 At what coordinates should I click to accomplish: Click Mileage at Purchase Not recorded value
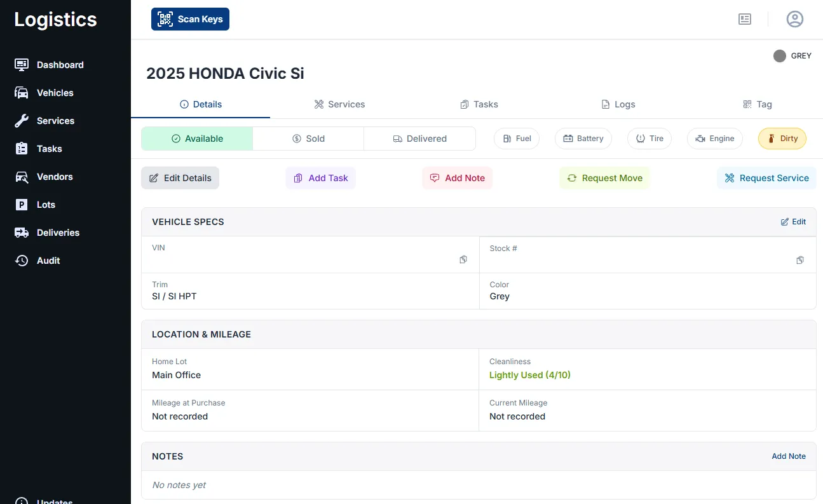pyautogui.click(x=180, y=416)
